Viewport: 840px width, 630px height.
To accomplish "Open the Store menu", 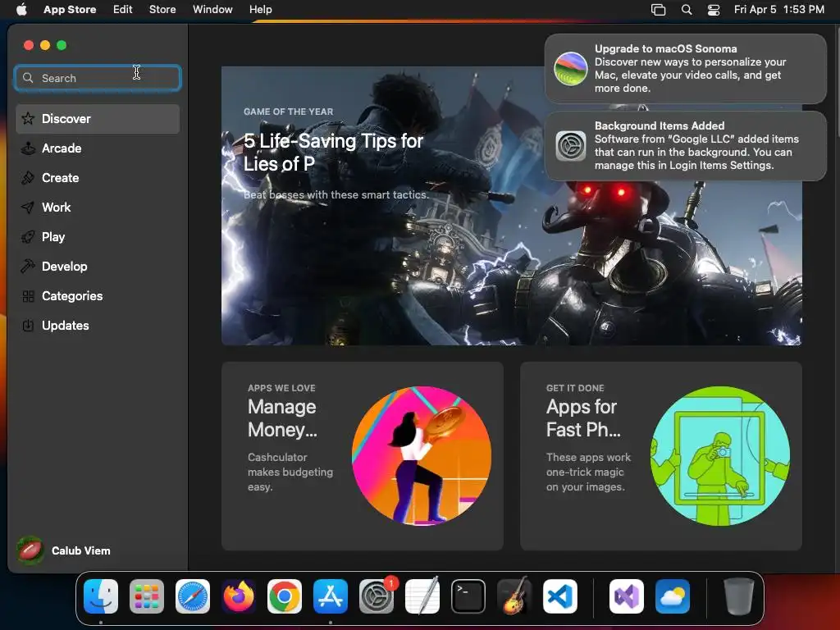I will pos(162,9).
